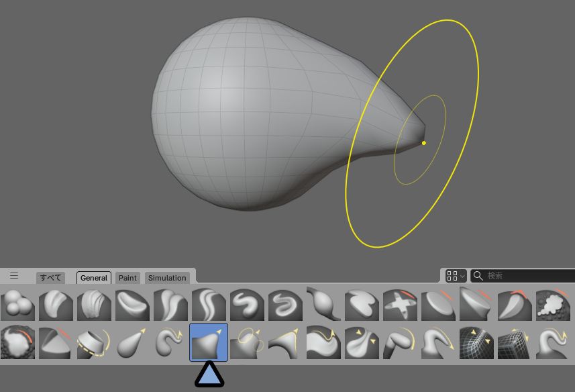Choose the Snake Hook brush at row end
Viewport: 575px width, 392px height.
(x=553, y=342)
